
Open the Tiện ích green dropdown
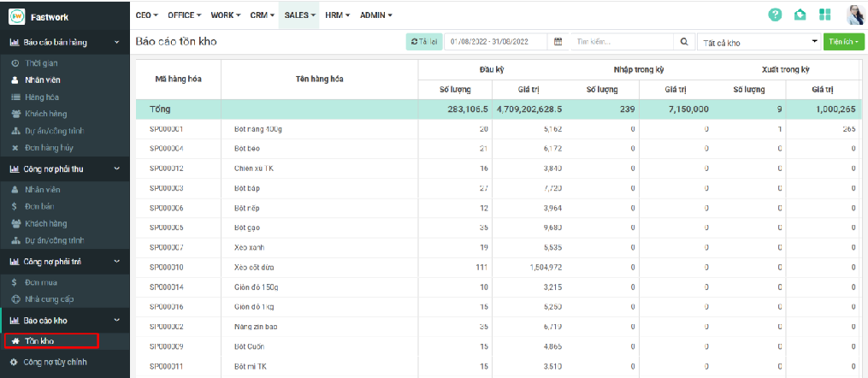pyautogui.click(x=844, y=42)
